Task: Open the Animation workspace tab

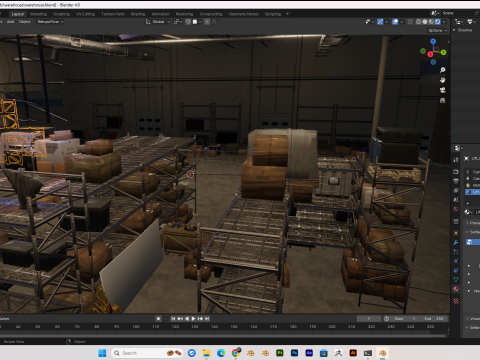Action: tap(160, 14)
